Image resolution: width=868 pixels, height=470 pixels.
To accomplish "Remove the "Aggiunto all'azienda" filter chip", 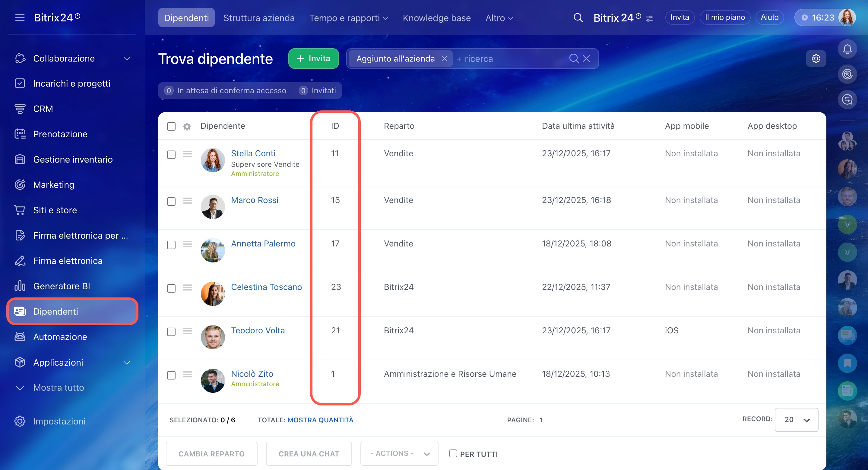I will pyautogui.click(x=445, y=59).
